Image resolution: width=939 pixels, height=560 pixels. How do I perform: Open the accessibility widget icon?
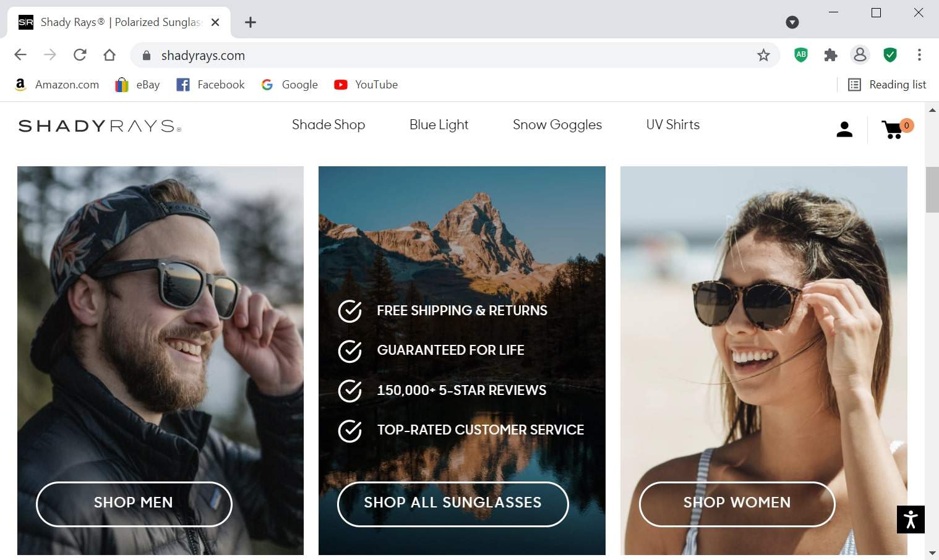pyautogui.click(x=911, y=519)
